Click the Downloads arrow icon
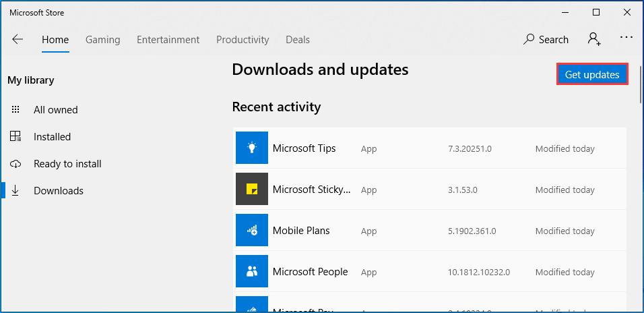Viewport: 644px width, 313px height. [15, 190]
